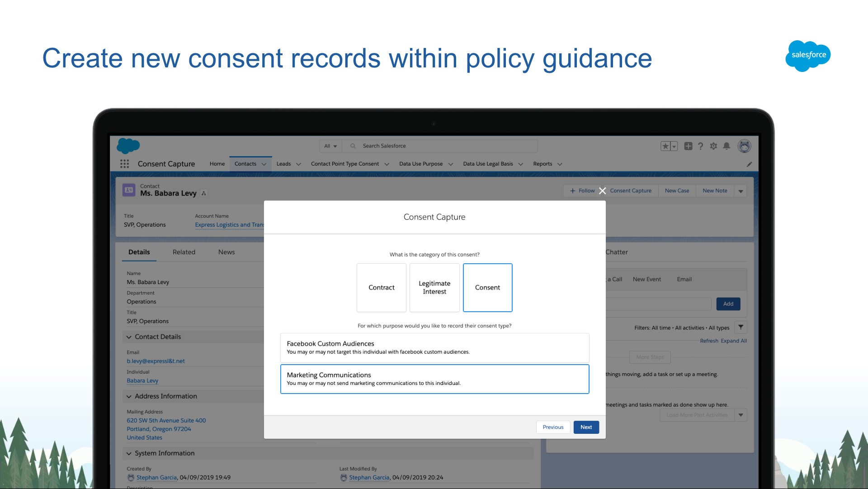Select the Contract category card
This screenshot has width=868, height=489.
(381, 288)
